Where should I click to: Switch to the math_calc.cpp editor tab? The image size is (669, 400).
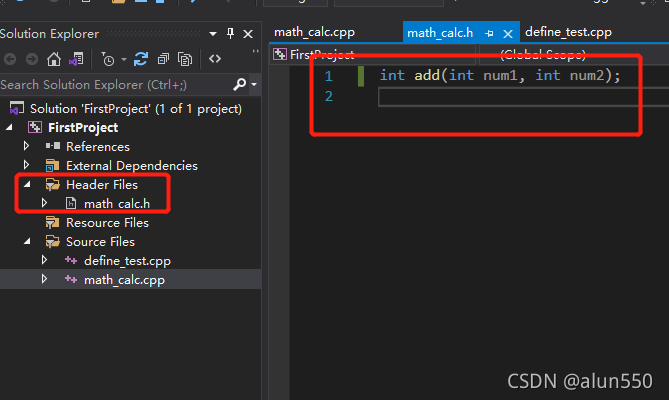pos(314,32)
